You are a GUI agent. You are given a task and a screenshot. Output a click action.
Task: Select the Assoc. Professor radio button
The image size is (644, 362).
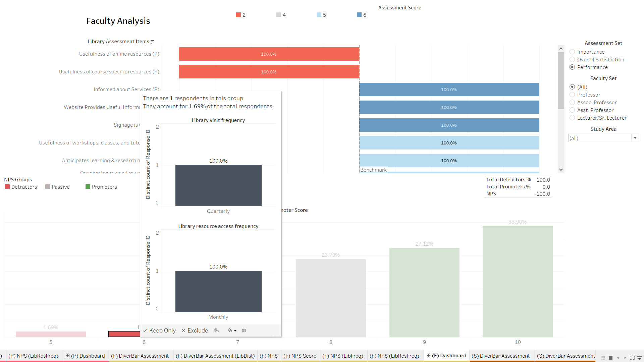point(572,102)
